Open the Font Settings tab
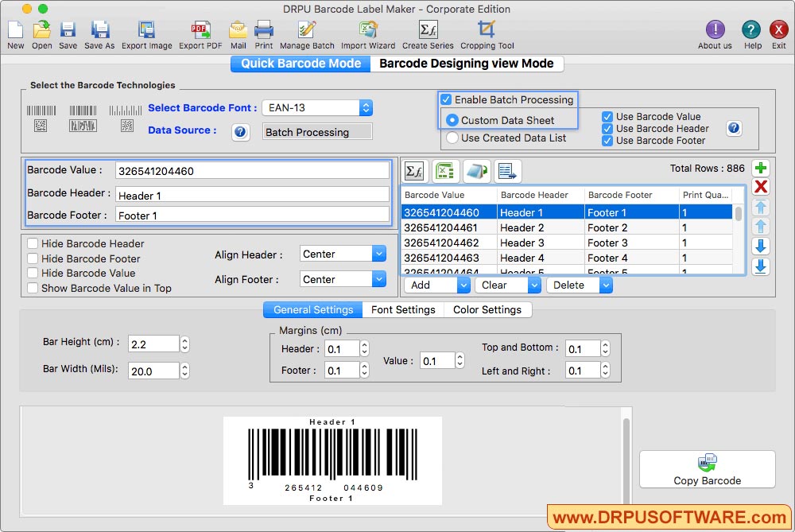 point(403,309)
